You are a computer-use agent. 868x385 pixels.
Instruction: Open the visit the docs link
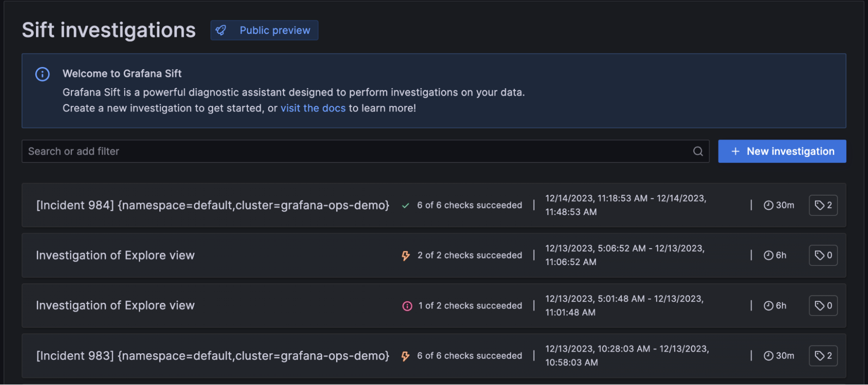(x=313, y=108)
